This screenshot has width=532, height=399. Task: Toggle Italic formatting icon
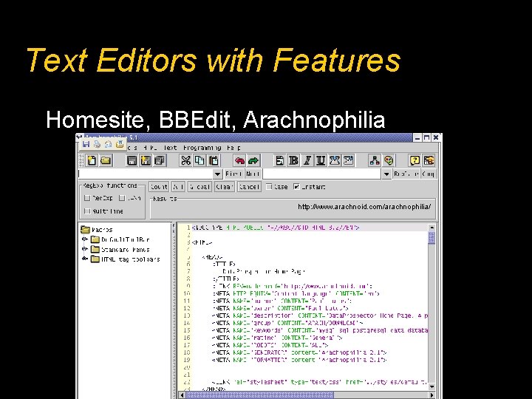tap(307, 160)
